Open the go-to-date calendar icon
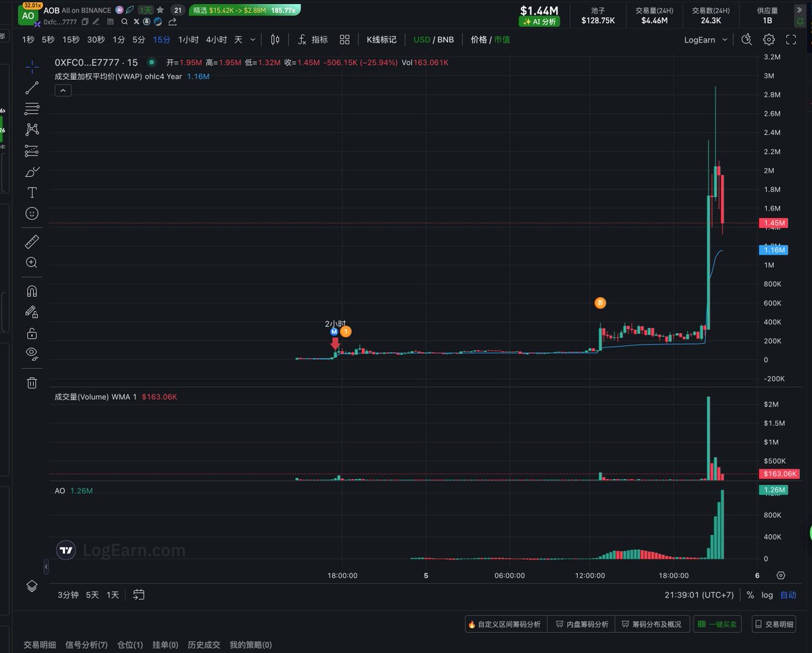The height and width of the screenshot is (653, 812). pyautogui.click(x=139, y=595)
